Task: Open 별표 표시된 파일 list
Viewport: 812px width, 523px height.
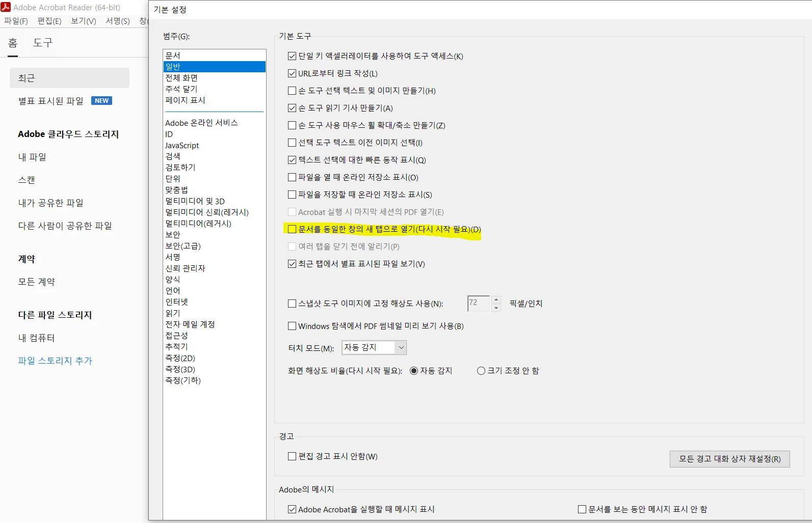Action: coord(51,101)
